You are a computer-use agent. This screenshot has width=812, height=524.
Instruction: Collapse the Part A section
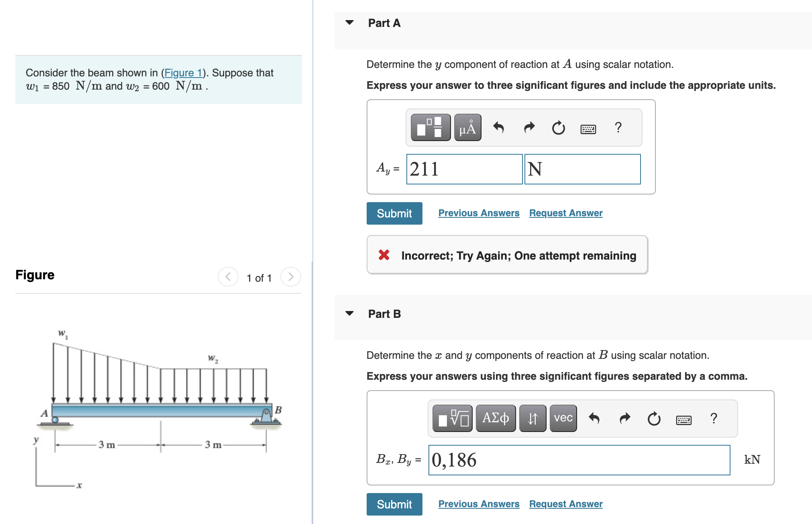coord(349,23)
